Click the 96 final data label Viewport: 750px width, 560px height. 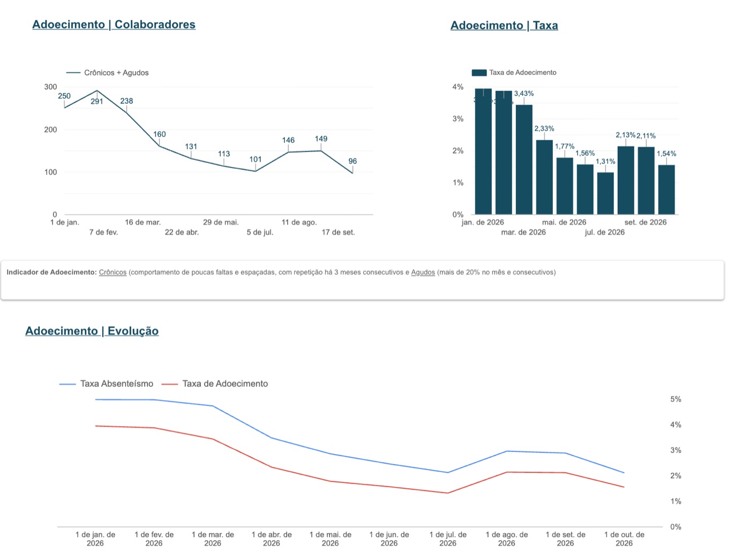point(352,161)
